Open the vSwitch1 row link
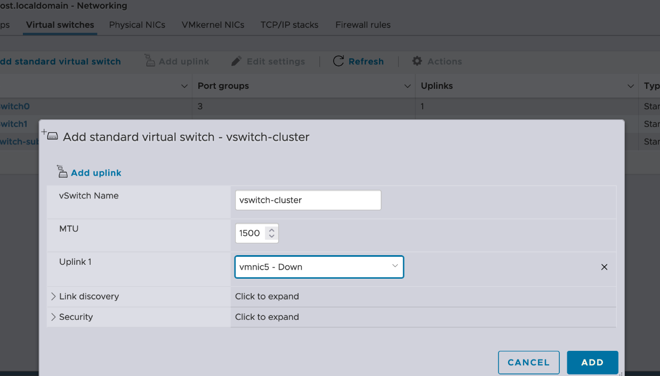 13,124
